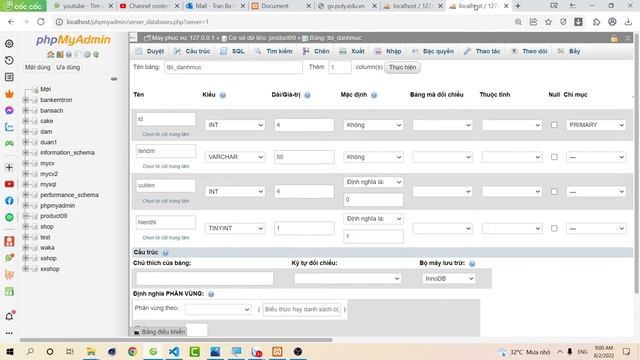Click the Mới dùng recent tables button
Screen dimensions: 640x360
[38, 67]
